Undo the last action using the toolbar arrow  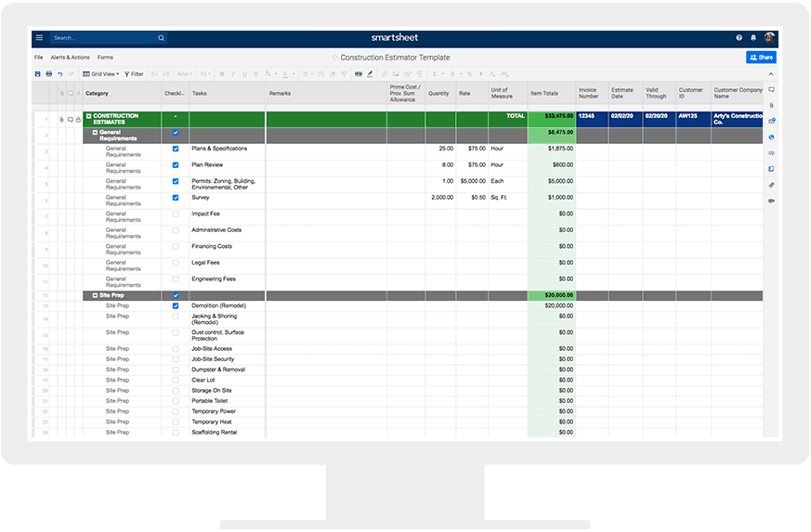point(60,73)
